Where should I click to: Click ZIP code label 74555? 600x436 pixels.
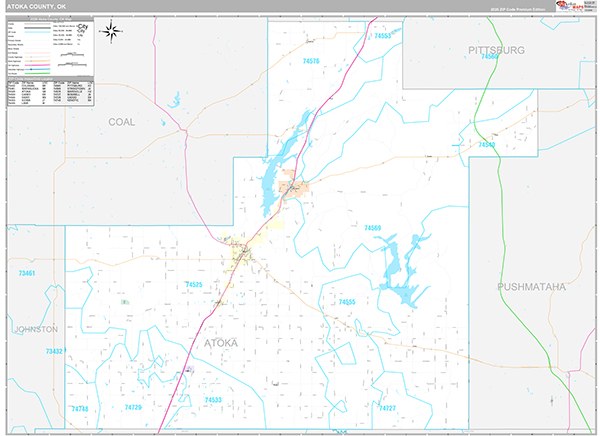pyautogui.click(x=347, y=302)
